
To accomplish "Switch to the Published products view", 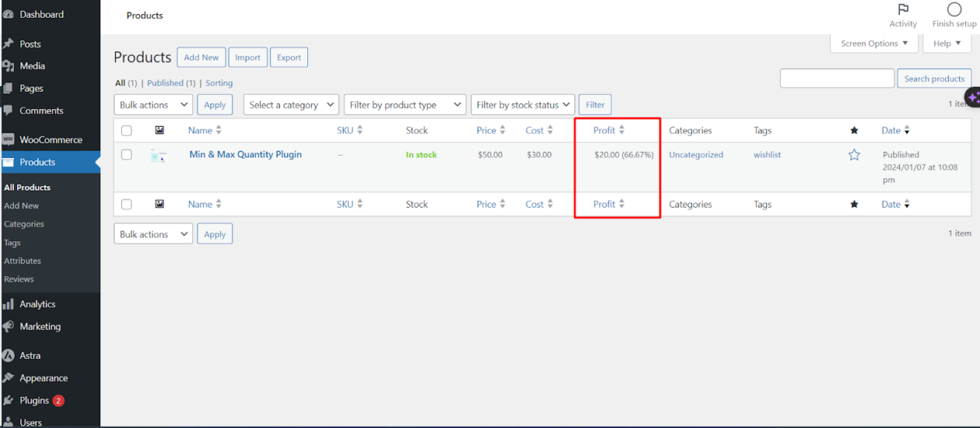I will pos(163,82).
